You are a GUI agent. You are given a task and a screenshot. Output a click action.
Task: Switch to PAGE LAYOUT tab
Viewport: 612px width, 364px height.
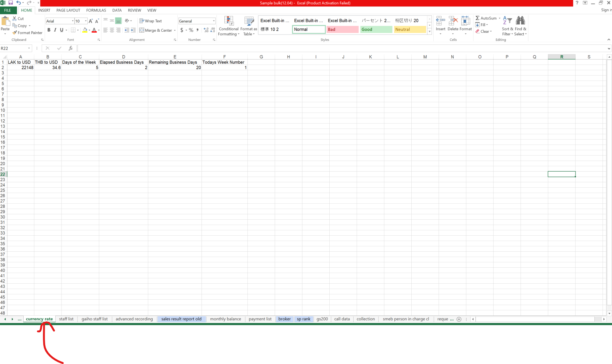point(68,10)
